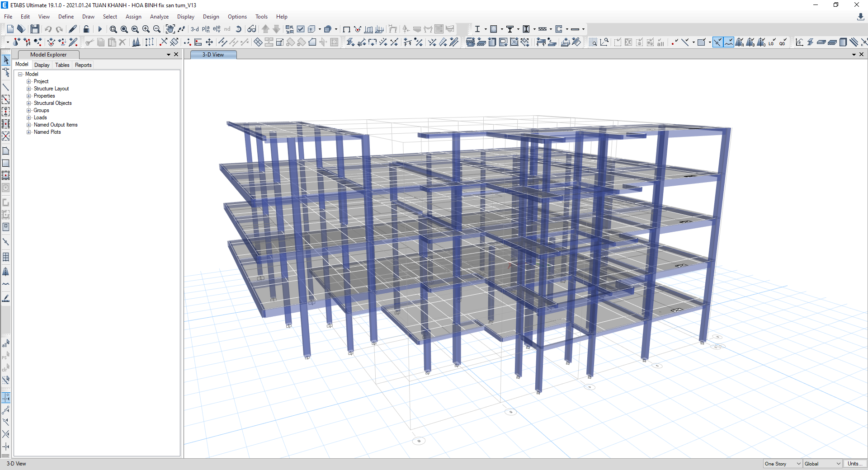Click the Rotate 3D View icon

point(239,29)
